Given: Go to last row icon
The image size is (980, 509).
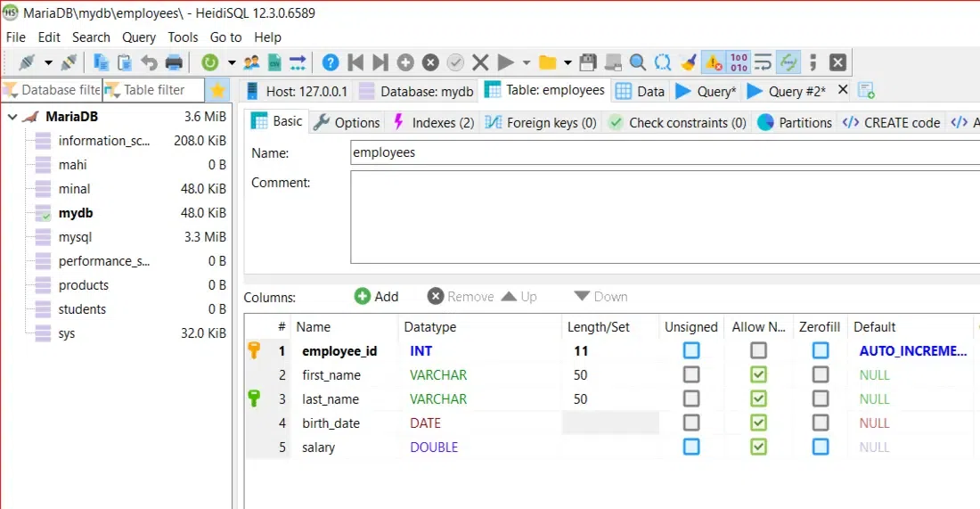Looking at the screenshot, I should 380,62.
